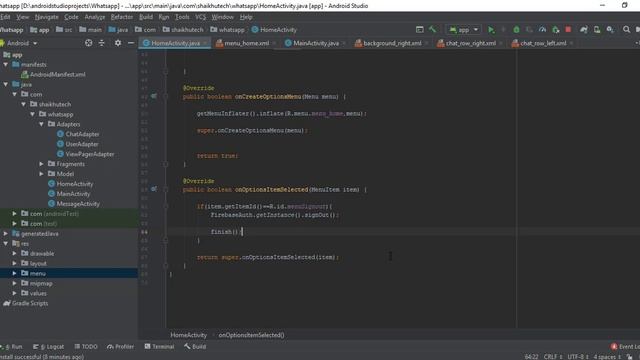Stop the app with red square icon

568,30
